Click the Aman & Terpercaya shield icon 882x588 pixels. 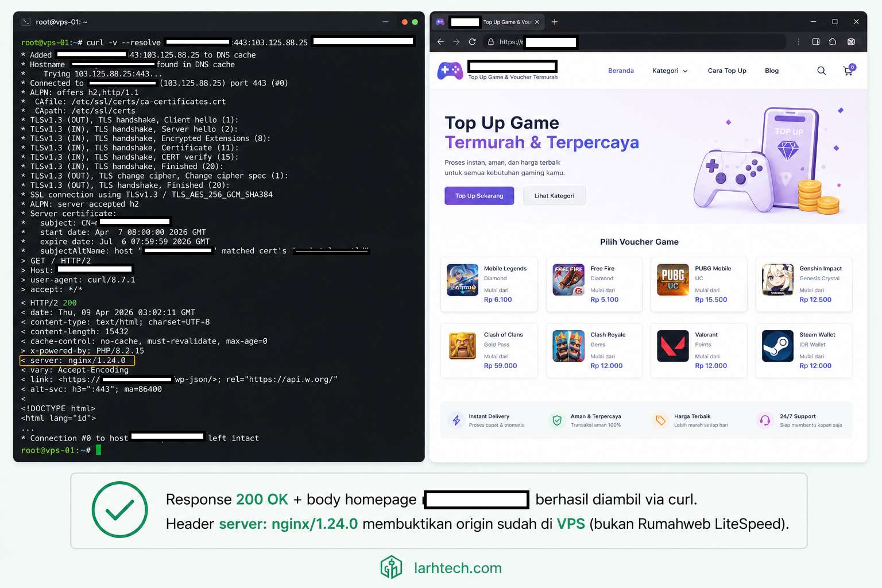pos(557,420)
